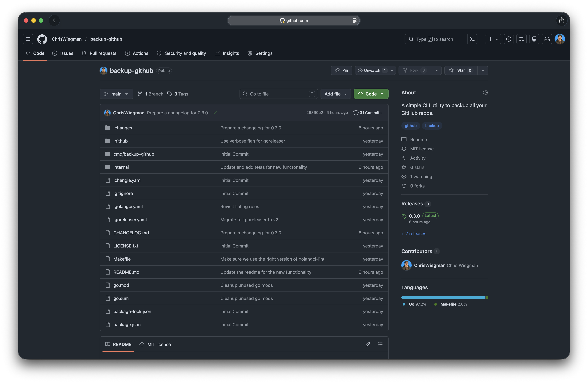Open the 3 Tags link
Image resolution: width=588 pixels, height=383 pixels.
pos(178,94)
